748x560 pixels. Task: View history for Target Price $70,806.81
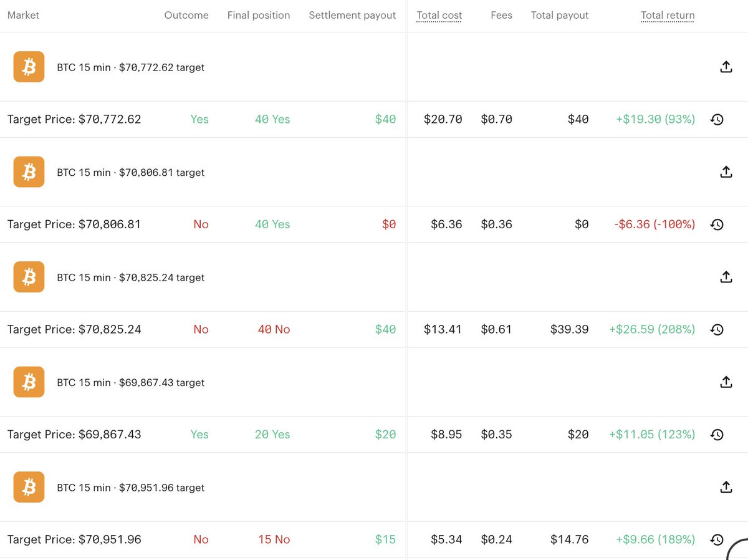coord(717,224)
